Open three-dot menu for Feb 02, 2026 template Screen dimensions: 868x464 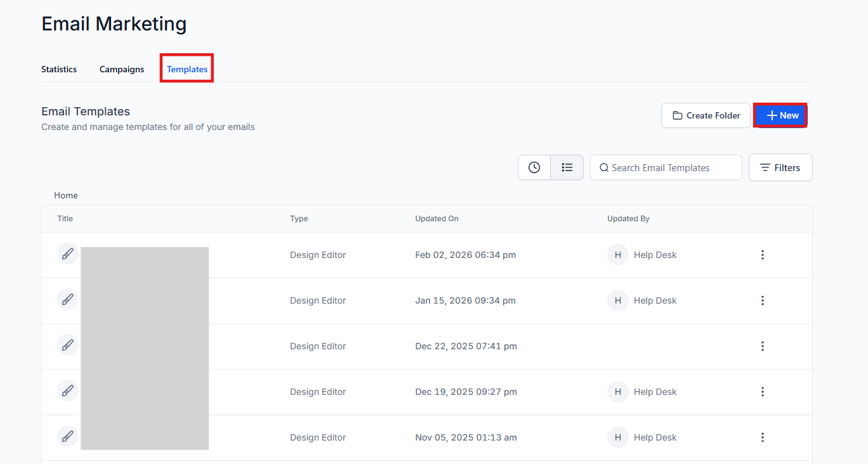tap(762, 255)
